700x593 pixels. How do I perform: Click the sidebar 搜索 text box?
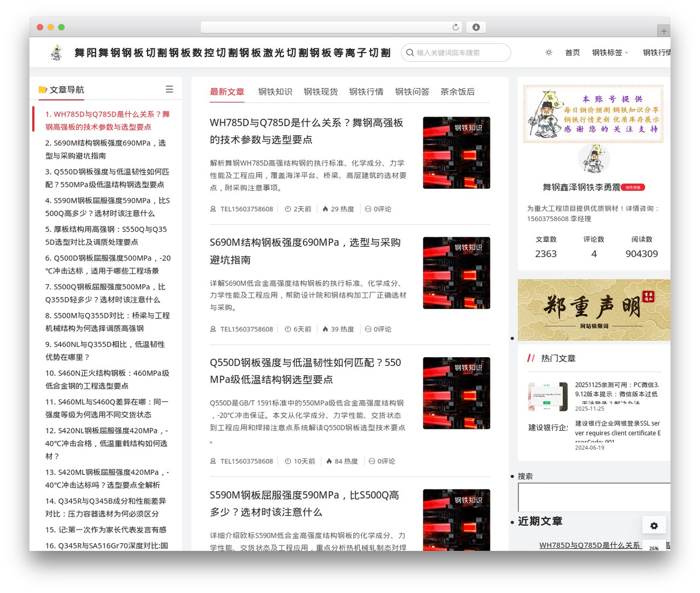pos(594,497)
